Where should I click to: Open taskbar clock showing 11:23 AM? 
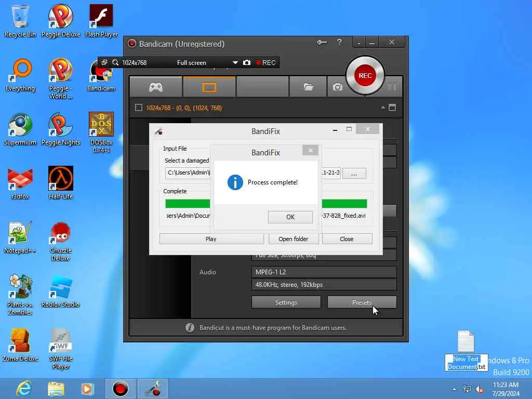(x=506, y=389)
